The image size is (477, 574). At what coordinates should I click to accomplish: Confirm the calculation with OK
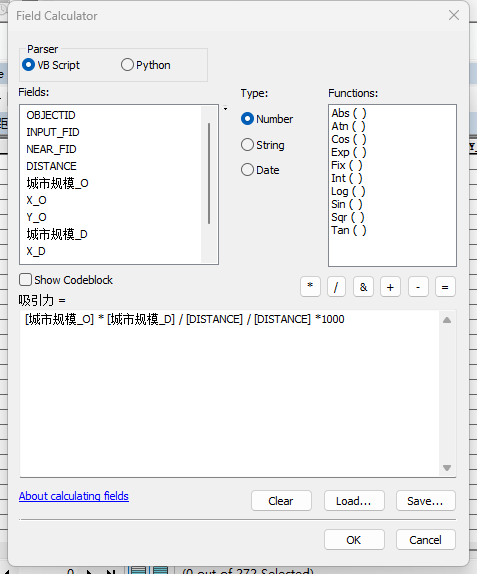[x=354, y=540]
